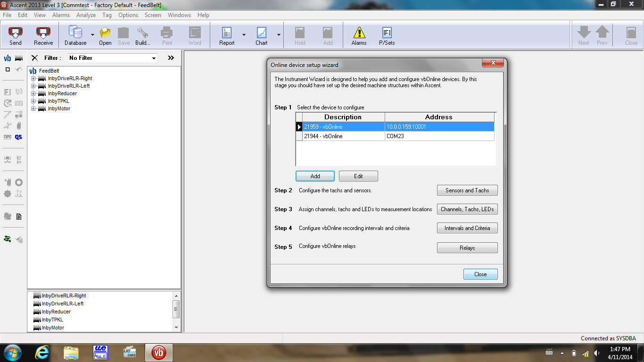
Task: Open the Options menu
Action: click(128, 15)
